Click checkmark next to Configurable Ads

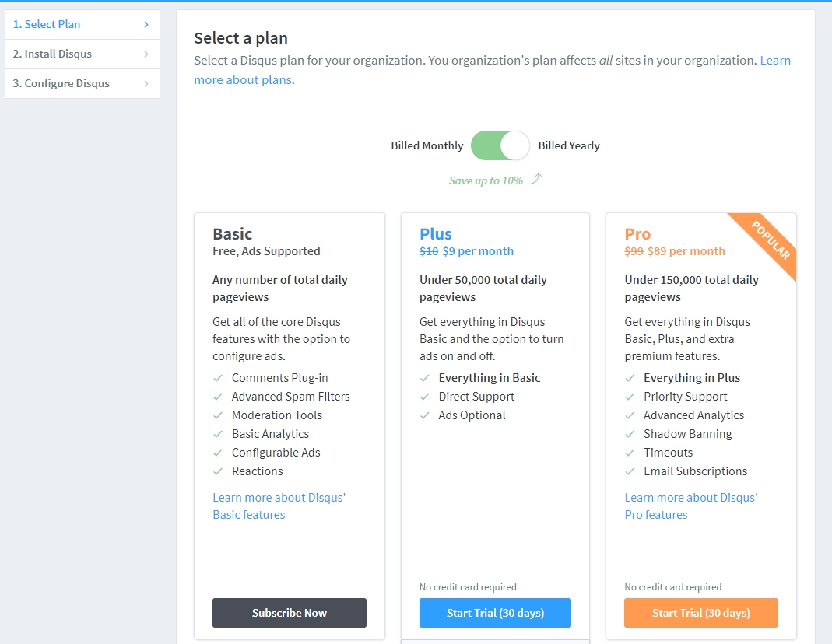218,453
